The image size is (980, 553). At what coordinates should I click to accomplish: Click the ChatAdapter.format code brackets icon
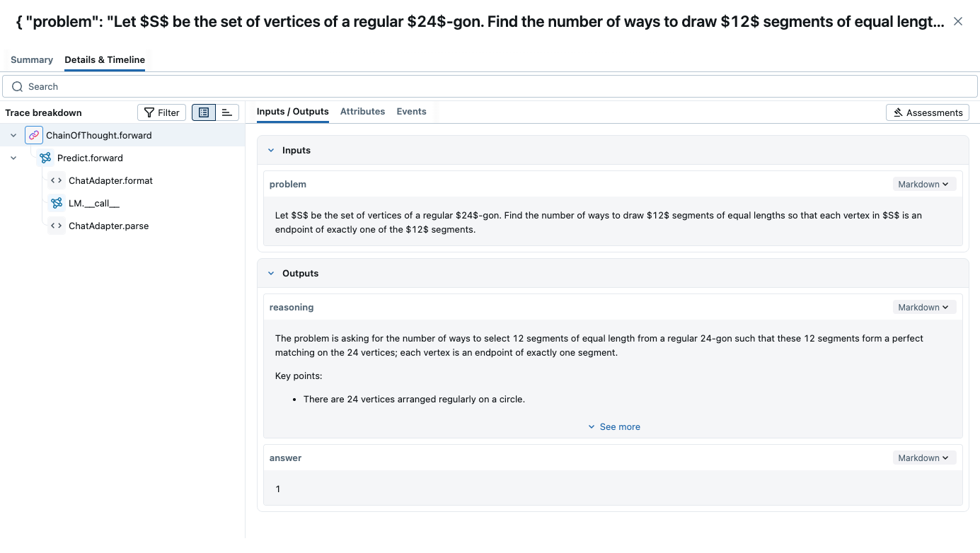tap(57, 180)
